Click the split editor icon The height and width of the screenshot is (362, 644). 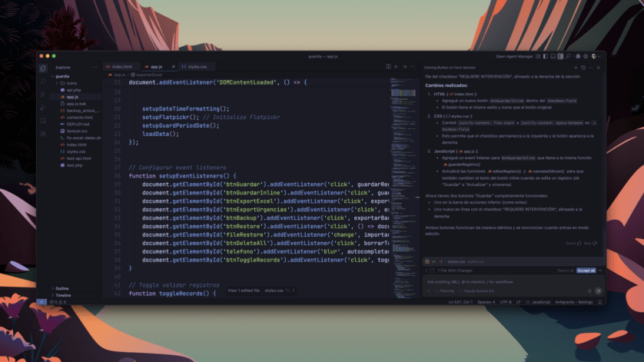pos(388,67)
